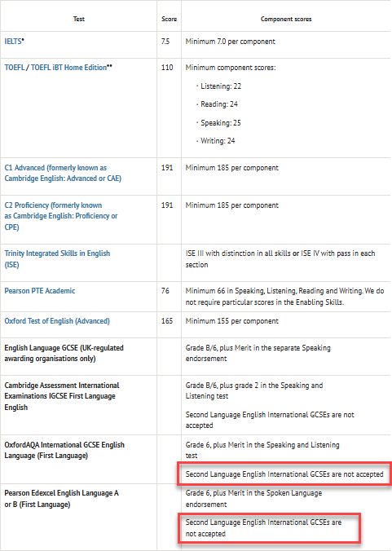Viewport: 392px width, 551px height.
Task: Click the Score column header
Action: point(169,19)
